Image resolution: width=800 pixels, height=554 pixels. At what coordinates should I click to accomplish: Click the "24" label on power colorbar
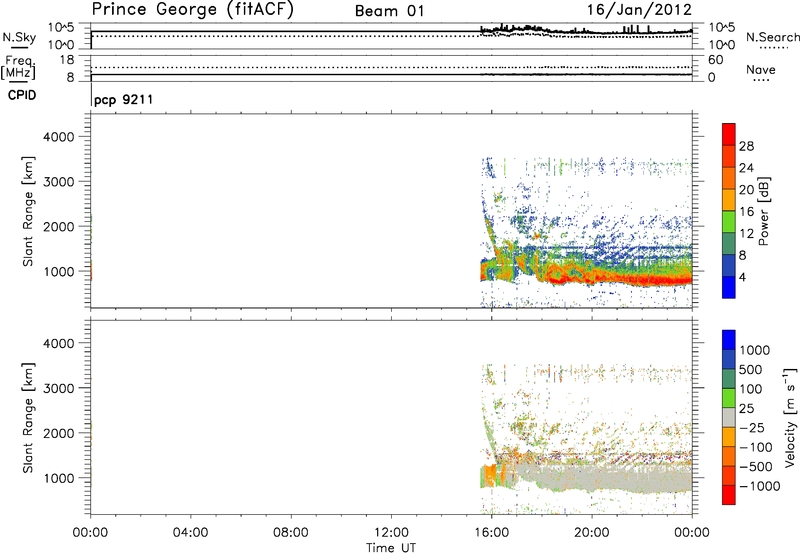point(746,168)
